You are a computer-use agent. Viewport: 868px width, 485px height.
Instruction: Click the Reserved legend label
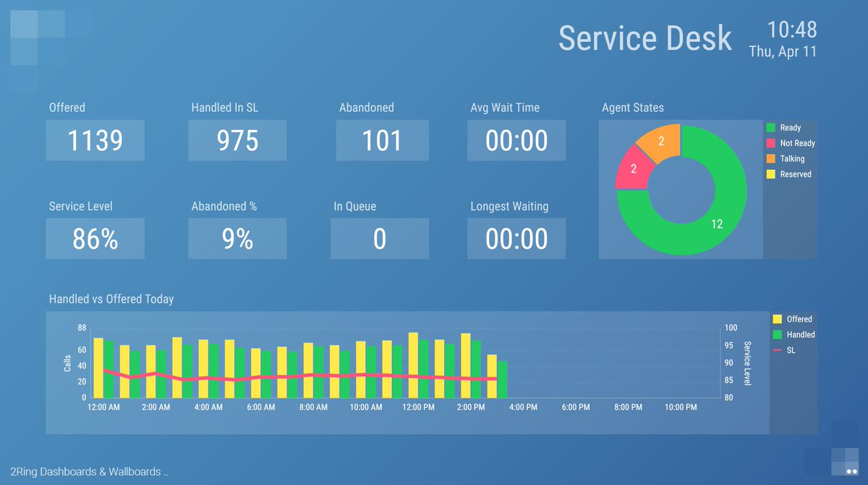click(796, 174)
